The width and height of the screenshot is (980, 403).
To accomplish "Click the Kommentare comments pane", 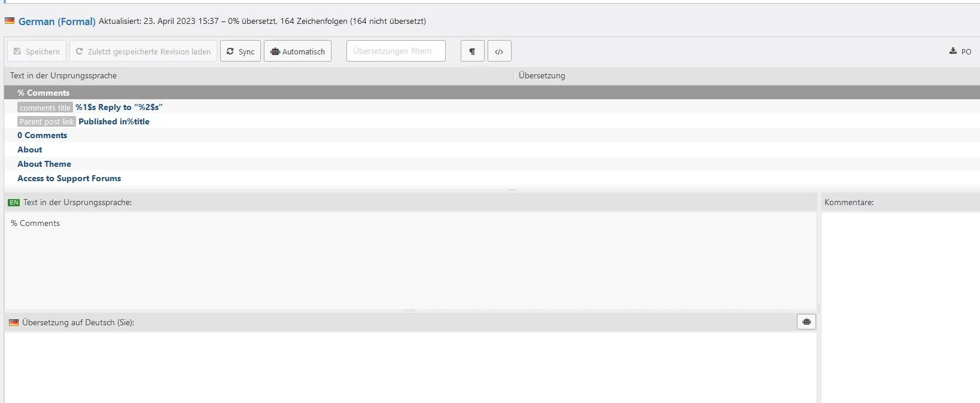I will pos(900,307).
